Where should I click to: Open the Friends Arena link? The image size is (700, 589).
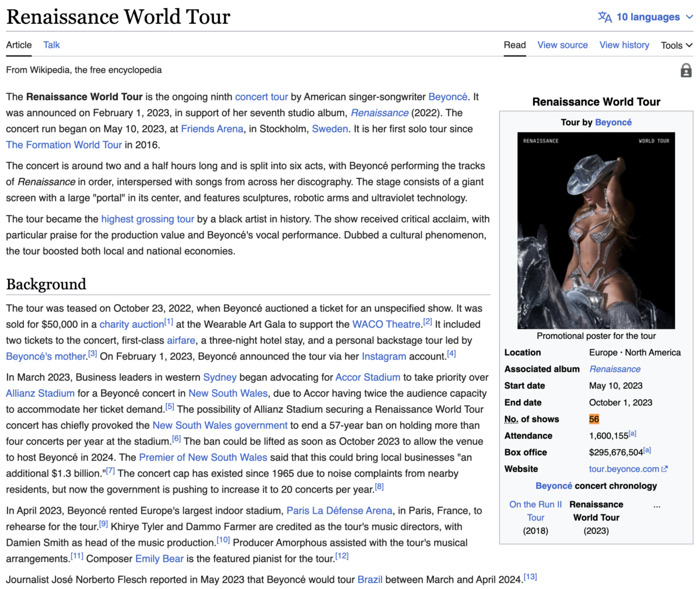tap(212, 129)
